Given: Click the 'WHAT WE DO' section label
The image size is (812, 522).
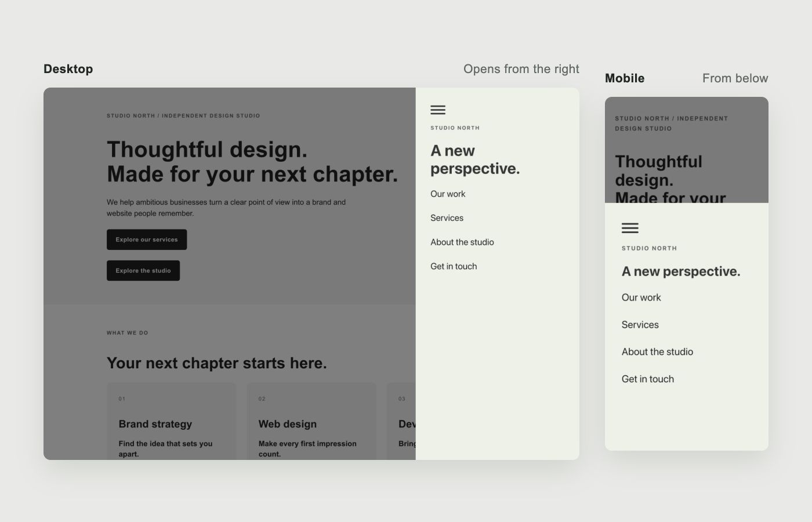Looking at the screenshot, I should [x=128, y=333].
